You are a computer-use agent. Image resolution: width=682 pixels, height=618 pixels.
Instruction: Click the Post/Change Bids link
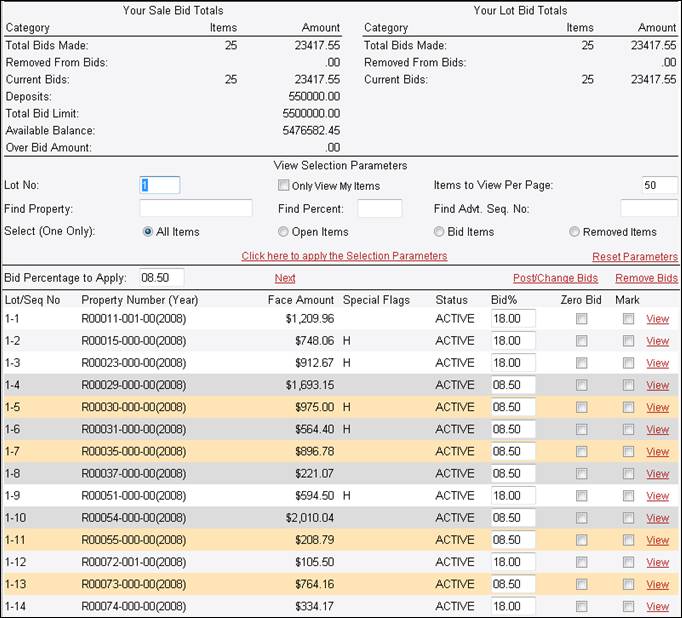(x=555, y=278)
